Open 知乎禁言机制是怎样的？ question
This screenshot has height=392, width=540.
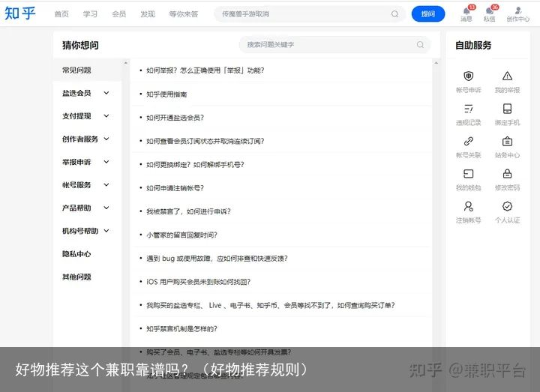[x=181, y=329]
